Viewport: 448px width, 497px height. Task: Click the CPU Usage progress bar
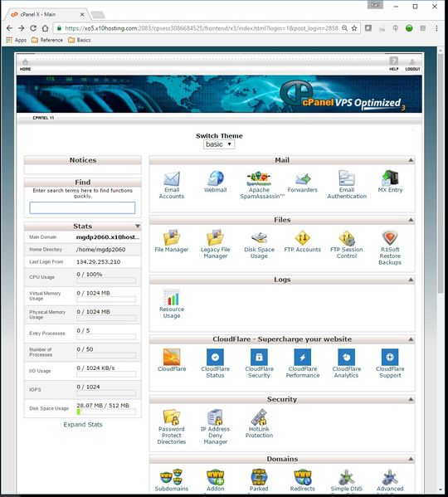[106, 280]
